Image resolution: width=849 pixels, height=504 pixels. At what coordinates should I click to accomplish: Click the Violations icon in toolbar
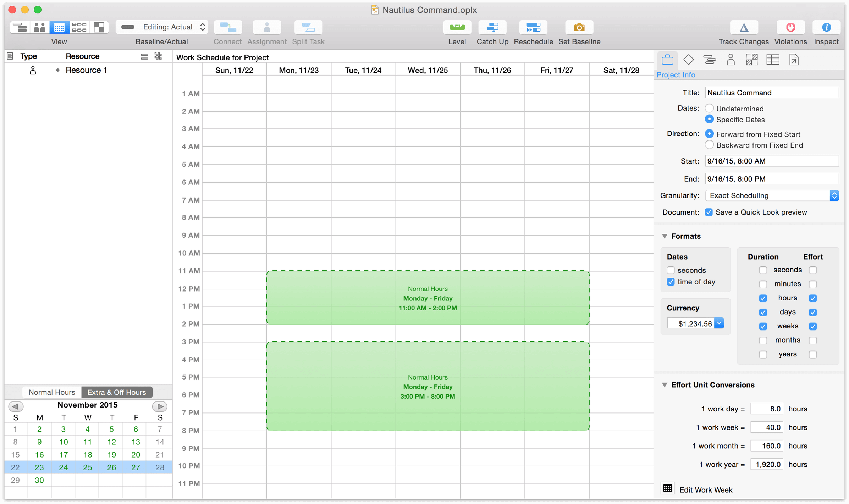[791, 28]
